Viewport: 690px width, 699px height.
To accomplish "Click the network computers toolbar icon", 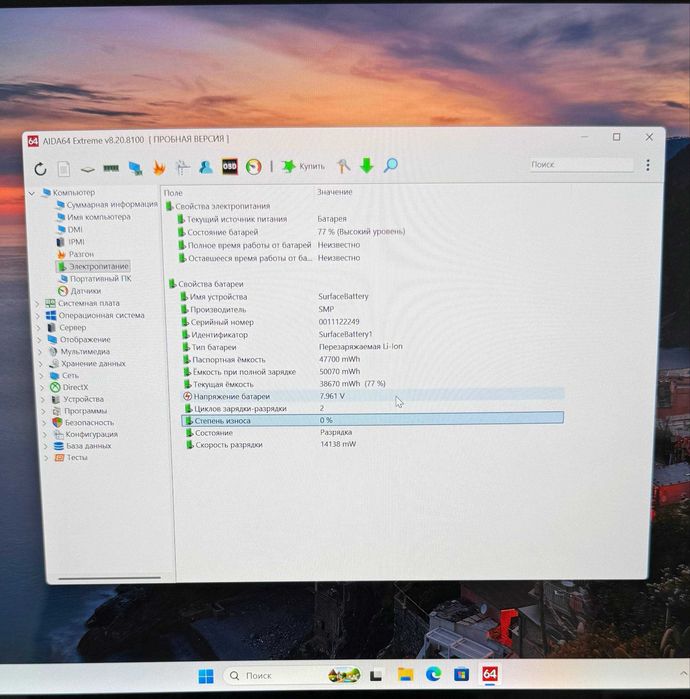I will click(x=135, y=168).
